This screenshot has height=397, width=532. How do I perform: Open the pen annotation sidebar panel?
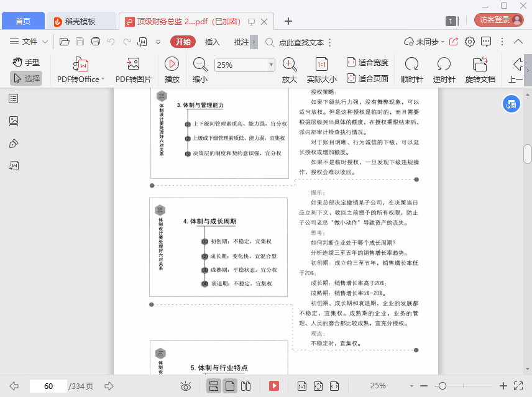(x=14, y=144)
